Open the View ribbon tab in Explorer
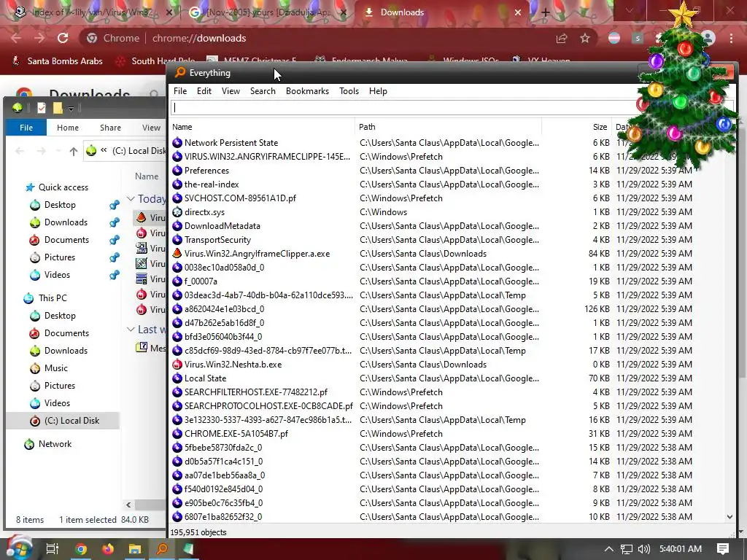The image size is (747, 560). [x=151, y=128]
